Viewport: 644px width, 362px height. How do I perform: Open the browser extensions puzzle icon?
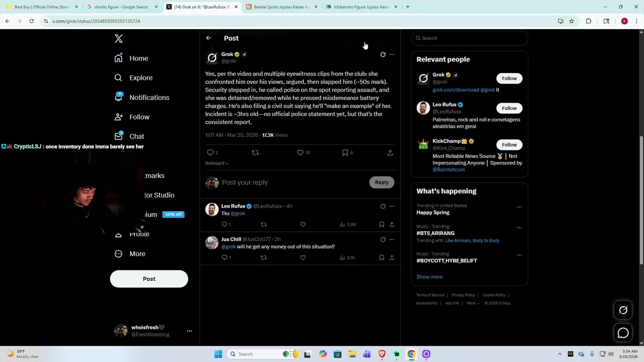(588, 21)
